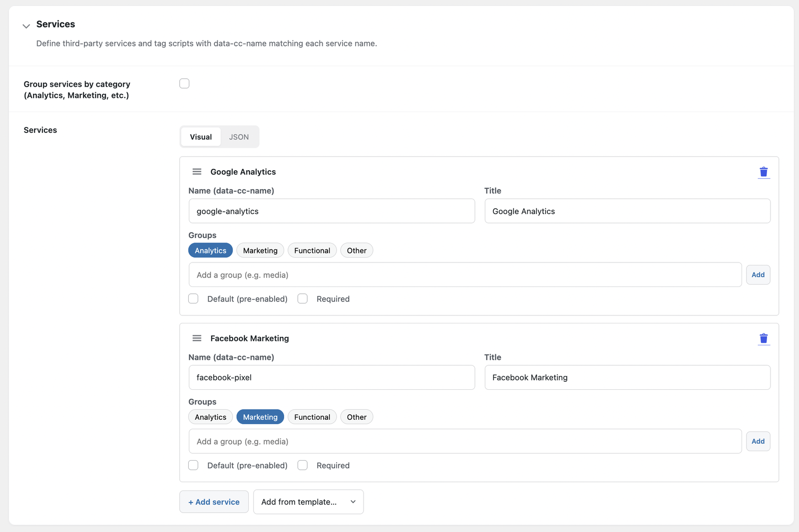Viewport: 799px width, 532px height.
Task: Switch to the Visual tab
Action: pyautogui.click(x=201, y=137)
